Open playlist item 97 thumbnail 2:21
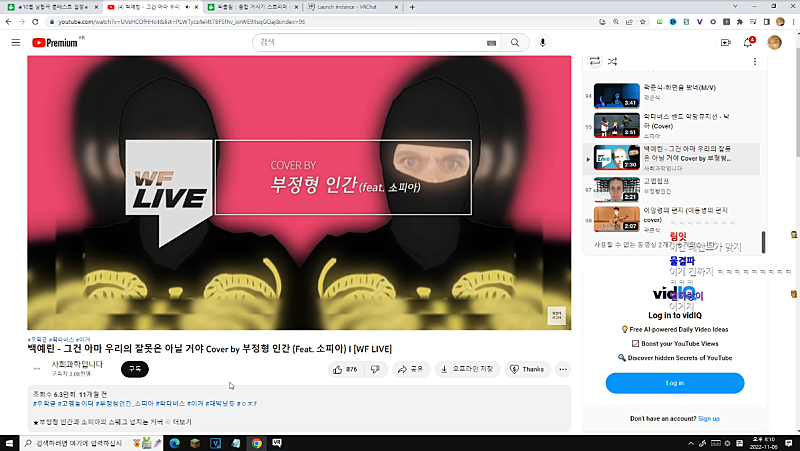 pyautogui.click(x=616, y=189)
